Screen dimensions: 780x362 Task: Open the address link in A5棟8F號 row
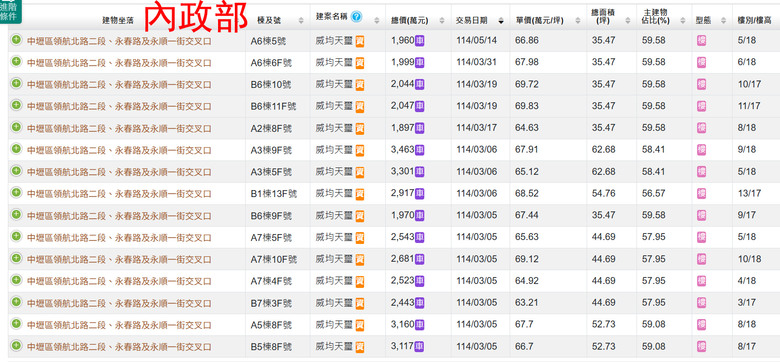pos(119,325)
